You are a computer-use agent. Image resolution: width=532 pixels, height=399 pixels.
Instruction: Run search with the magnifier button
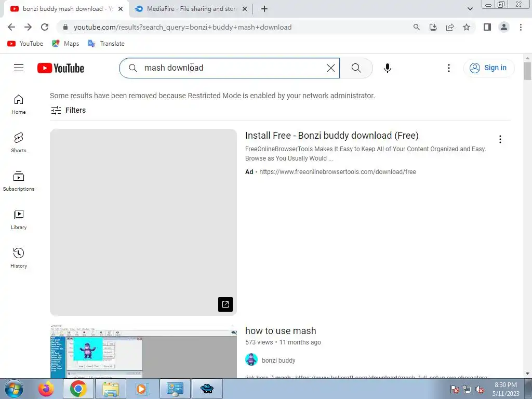tap(356, 68)
